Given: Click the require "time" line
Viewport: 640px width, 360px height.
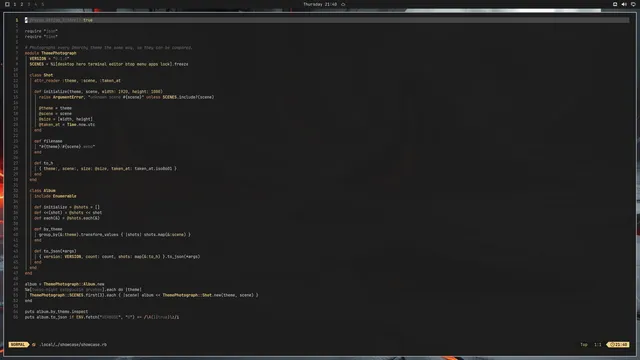Looking at the screenshot, I should pyautogui.click(x=41, y=36).
